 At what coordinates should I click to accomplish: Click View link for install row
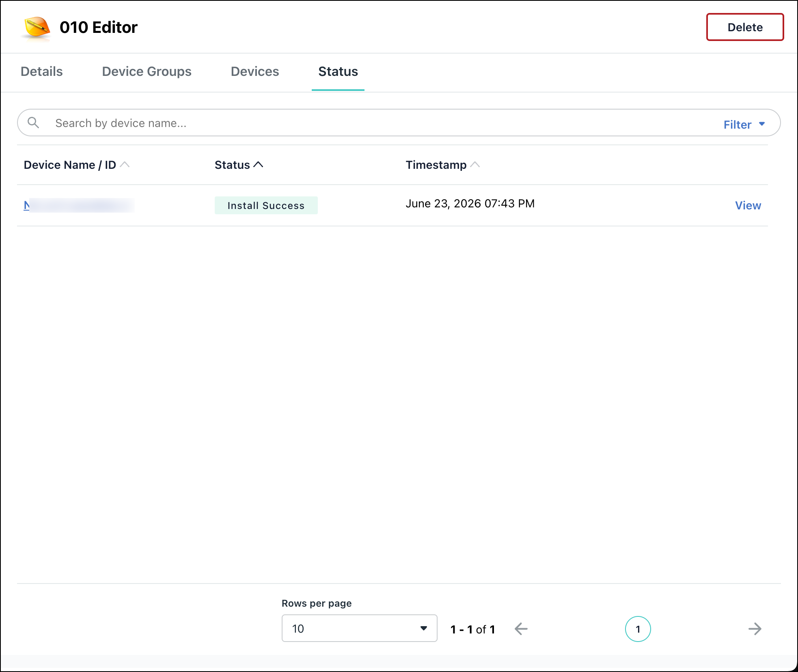pyautogui.click(x=748, y=205)
